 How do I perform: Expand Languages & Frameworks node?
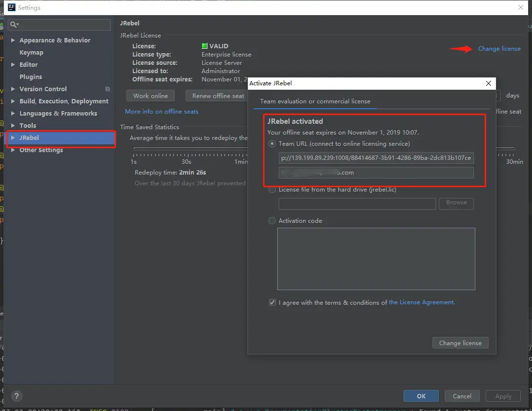13,113
